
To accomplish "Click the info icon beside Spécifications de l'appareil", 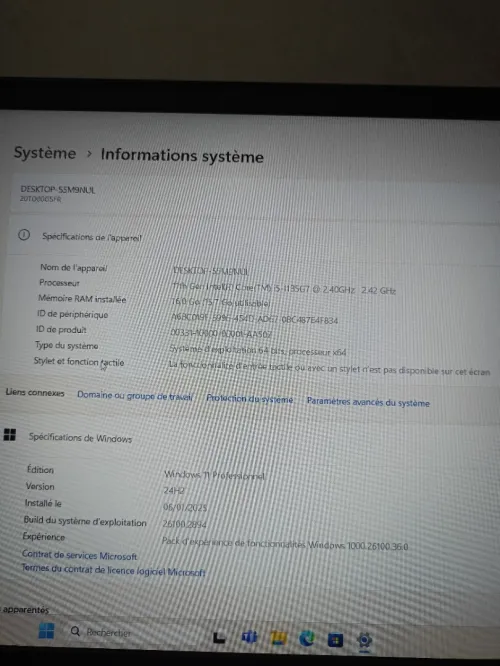I will coord(24,234).
